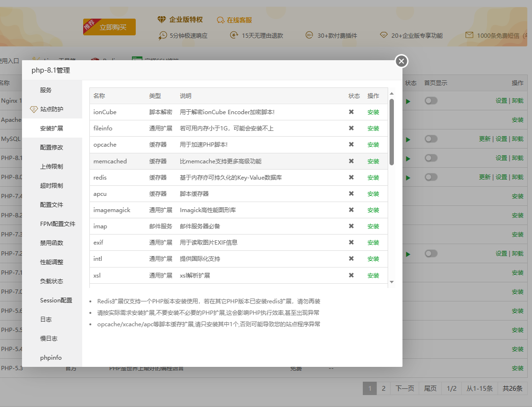
Task: Click the apcu status cross icon
Action: [351, 193]
